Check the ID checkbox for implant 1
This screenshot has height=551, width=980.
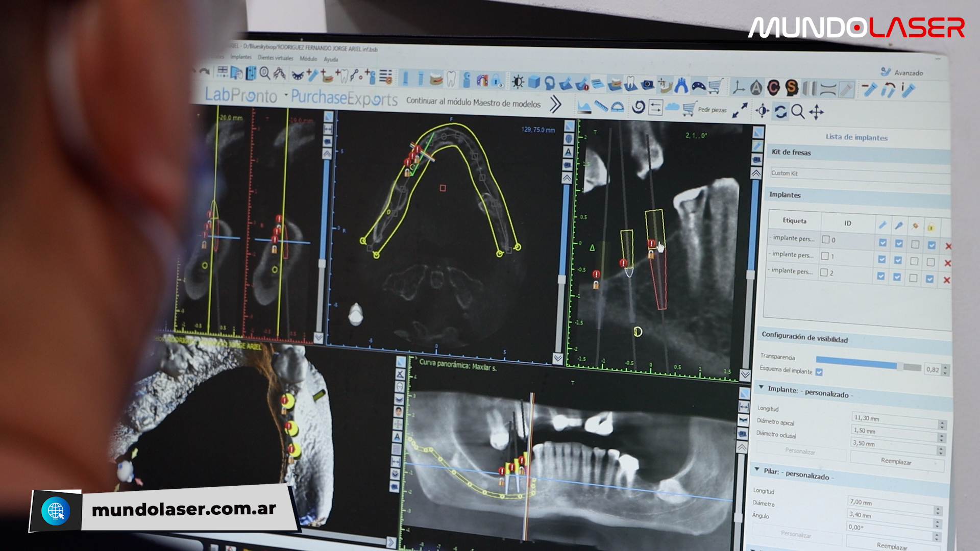tap(824, 256)
